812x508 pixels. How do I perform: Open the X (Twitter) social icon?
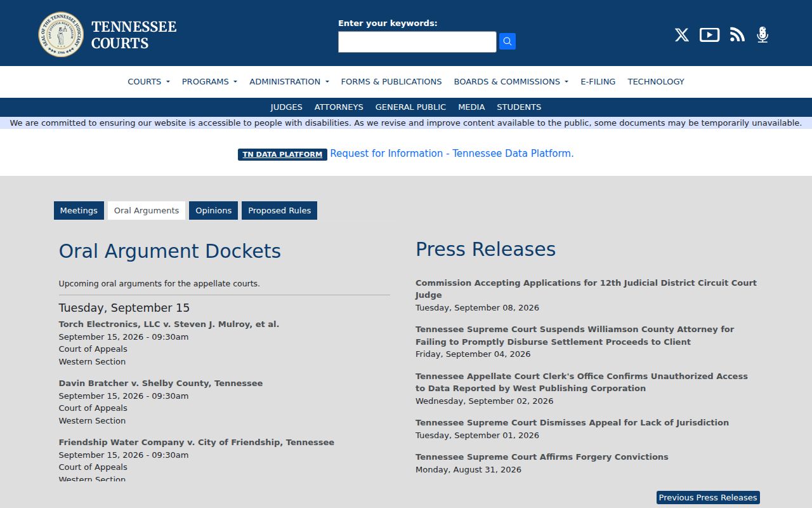tap(682, 35)
